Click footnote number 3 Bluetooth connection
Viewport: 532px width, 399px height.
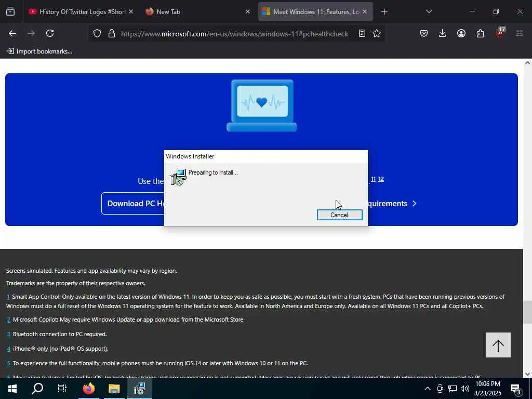pos(9,334)
